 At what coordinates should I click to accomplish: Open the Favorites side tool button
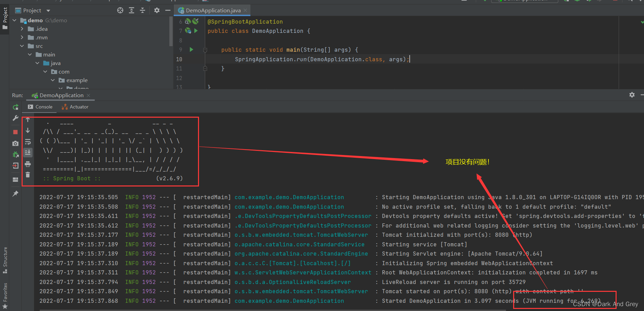[x=5, y=296]
